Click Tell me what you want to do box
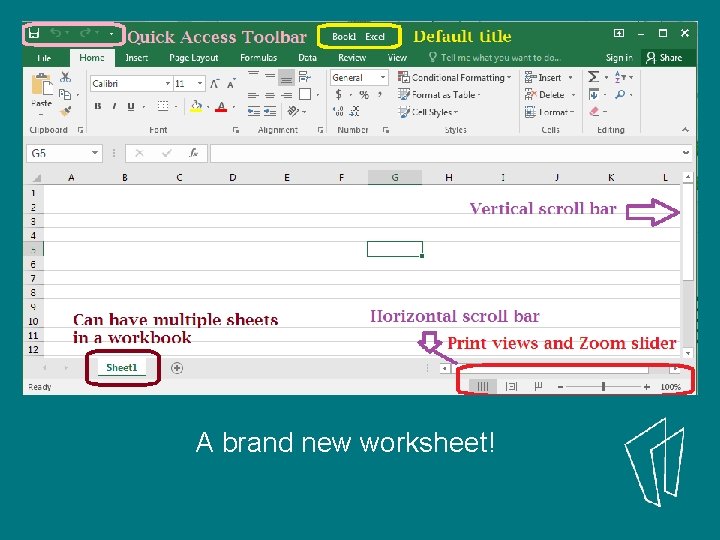 tap(495, 58)
